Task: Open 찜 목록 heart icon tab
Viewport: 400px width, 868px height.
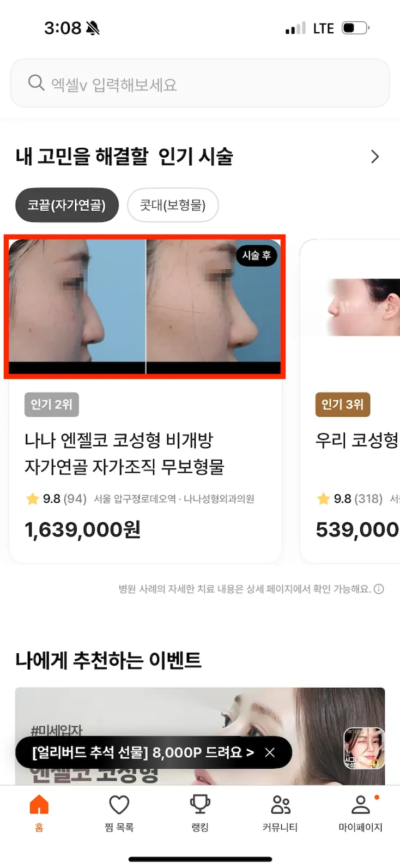Action: [119, 812]
